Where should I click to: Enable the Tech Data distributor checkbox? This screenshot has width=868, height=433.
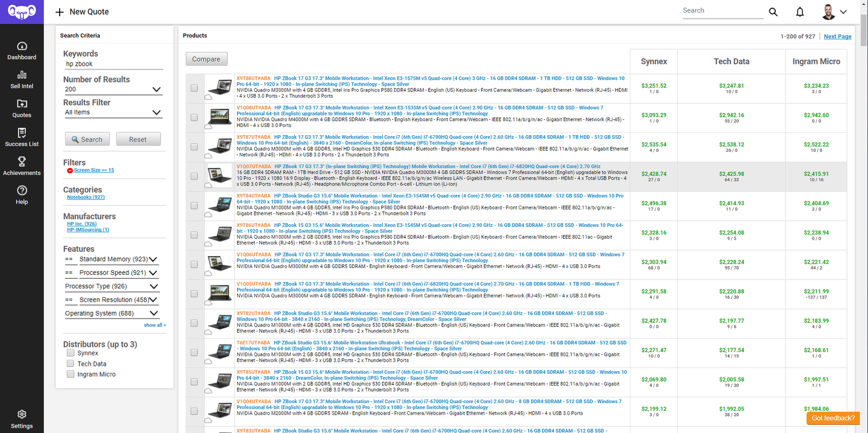tap(71, 364)
